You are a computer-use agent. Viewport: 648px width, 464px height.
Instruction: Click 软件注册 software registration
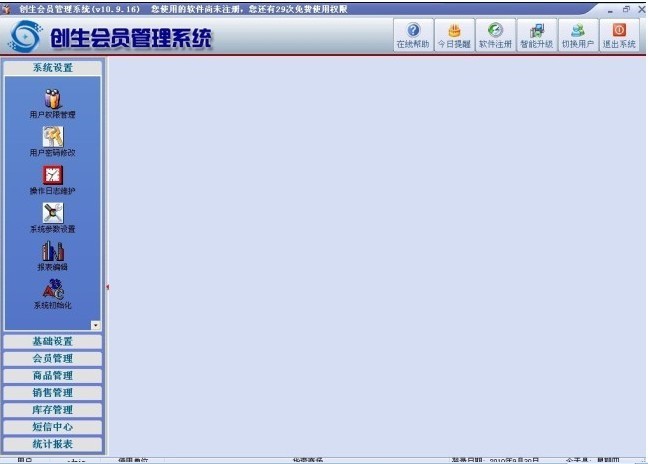[495, 36]
